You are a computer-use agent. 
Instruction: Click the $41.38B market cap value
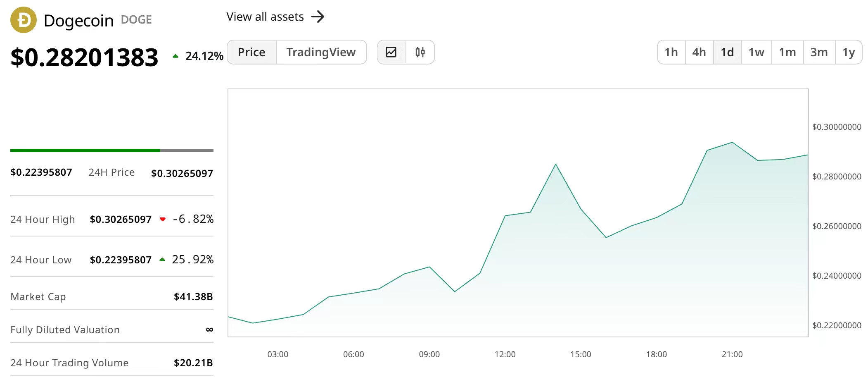point(193,297)
